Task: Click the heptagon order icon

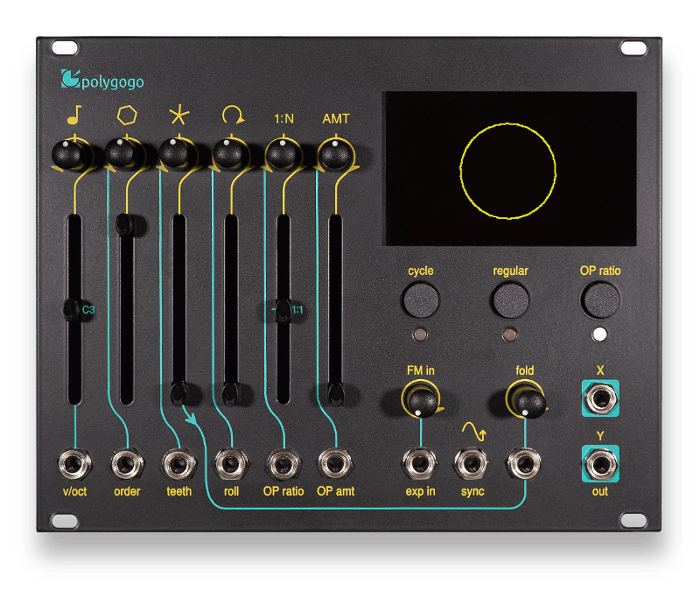Action: [127, 115]
